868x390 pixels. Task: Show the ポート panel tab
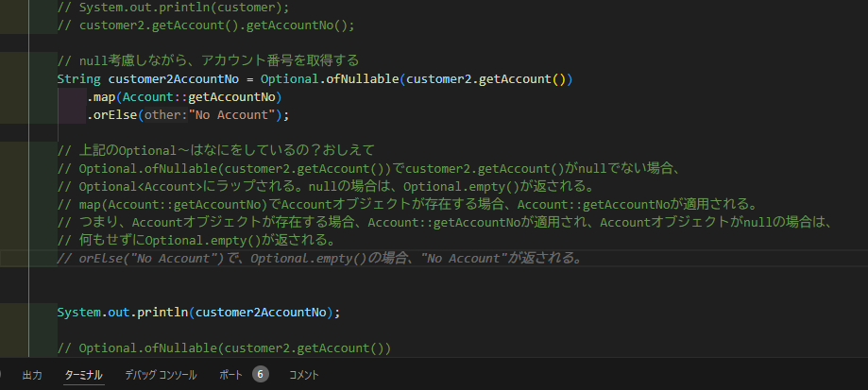click(x=230, y=375)
